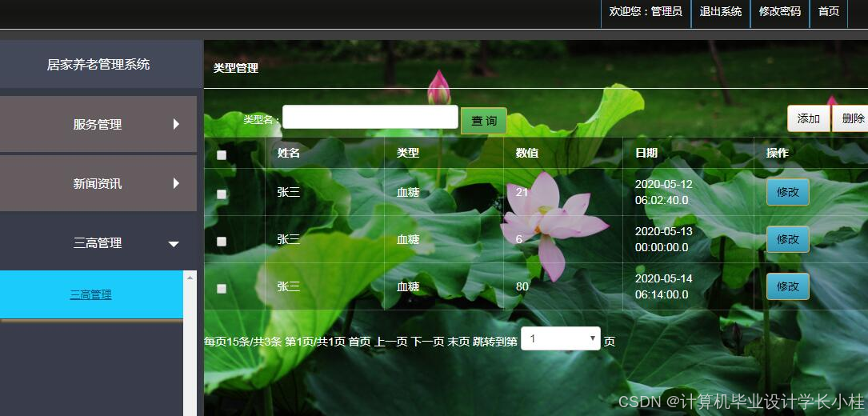Open the 服务管理 menu section
The height and width of the screenshot is (416, 868).
coord(98,124)
